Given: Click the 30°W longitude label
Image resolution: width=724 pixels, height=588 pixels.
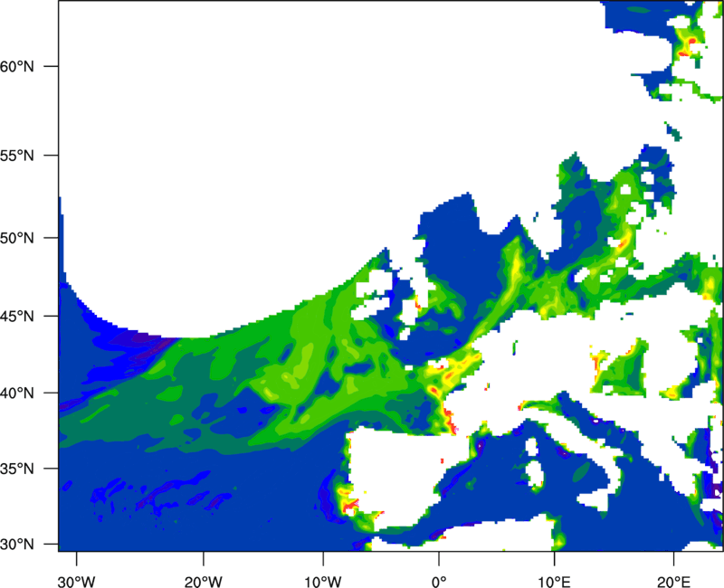Looking at the screenshot, I should (x=76, y=582).
